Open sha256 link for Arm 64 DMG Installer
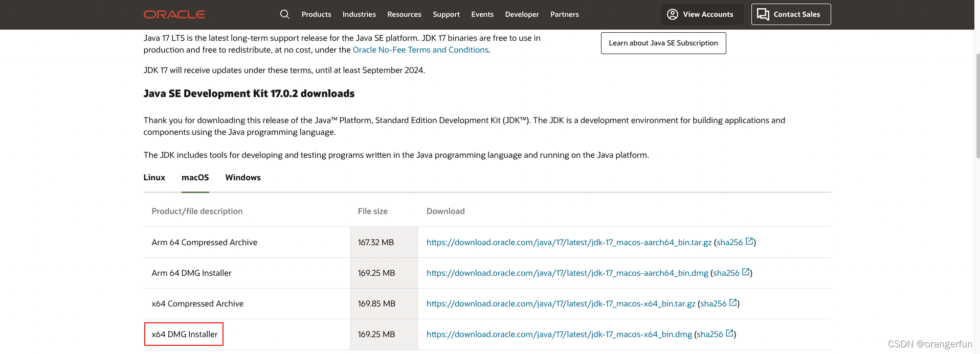This screenshot has height=354, width=980. [726, 273]
